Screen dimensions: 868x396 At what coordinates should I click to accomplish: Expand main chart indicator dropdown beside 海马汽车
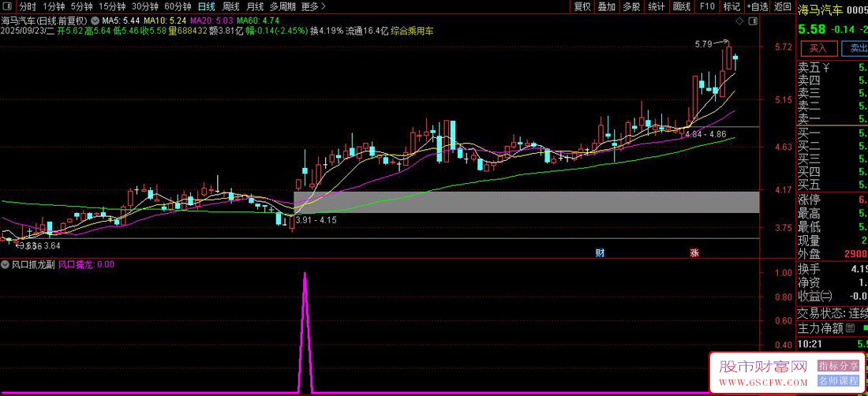pos(95,21)
